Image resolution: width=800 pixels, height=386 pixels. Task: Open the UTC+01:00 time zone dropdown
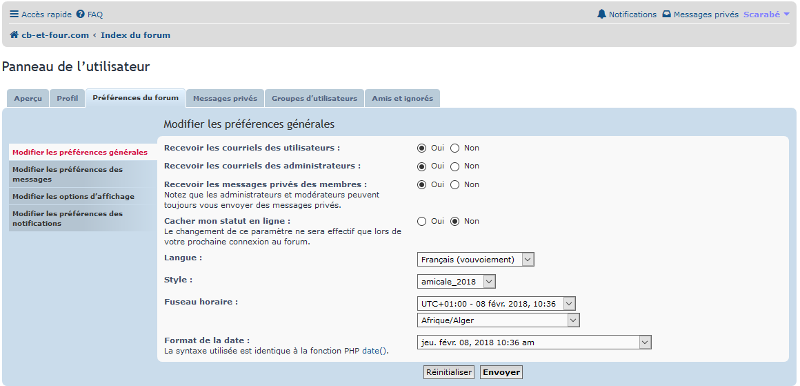point(496,303)
